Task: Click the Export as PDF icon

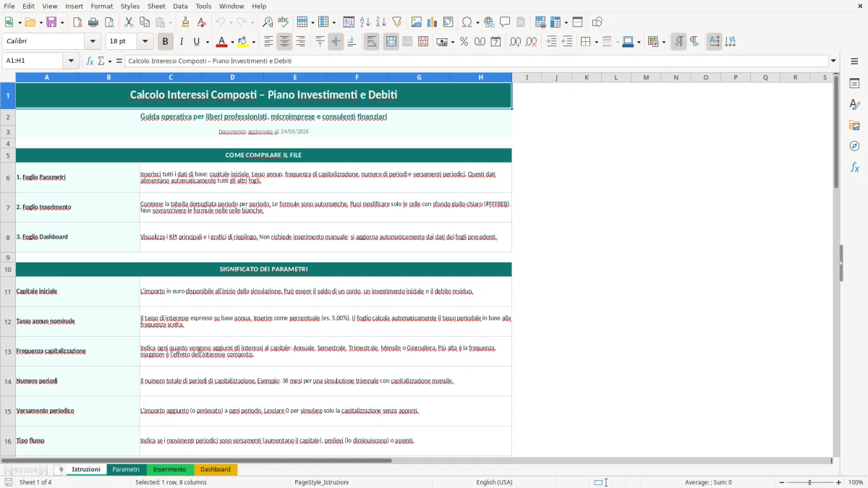Action: point(77,22)
